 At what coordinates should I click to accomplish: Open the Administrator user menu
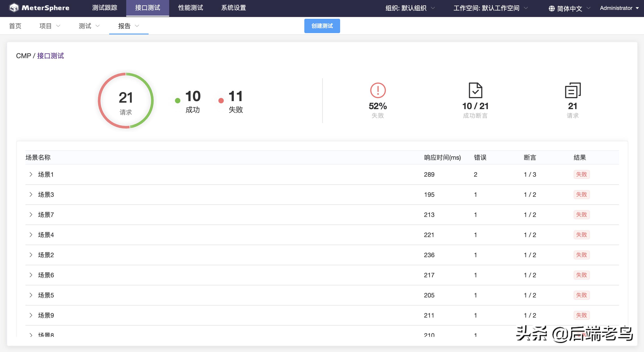620,8
